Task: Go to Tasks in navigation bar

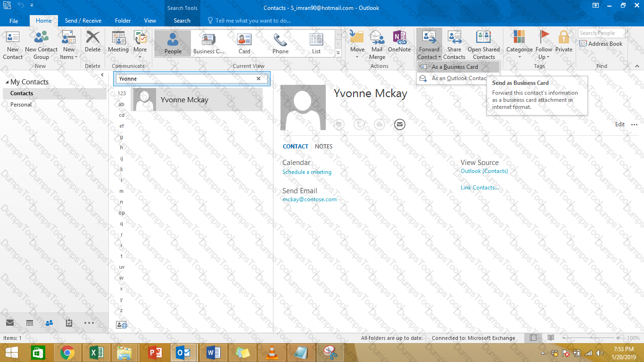Action: (x=69, y=323)
